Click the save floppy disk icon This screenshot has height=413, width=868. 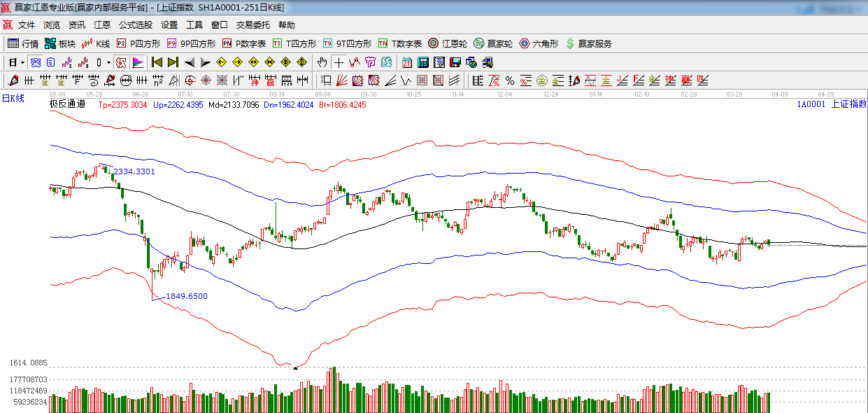[455, 62]
